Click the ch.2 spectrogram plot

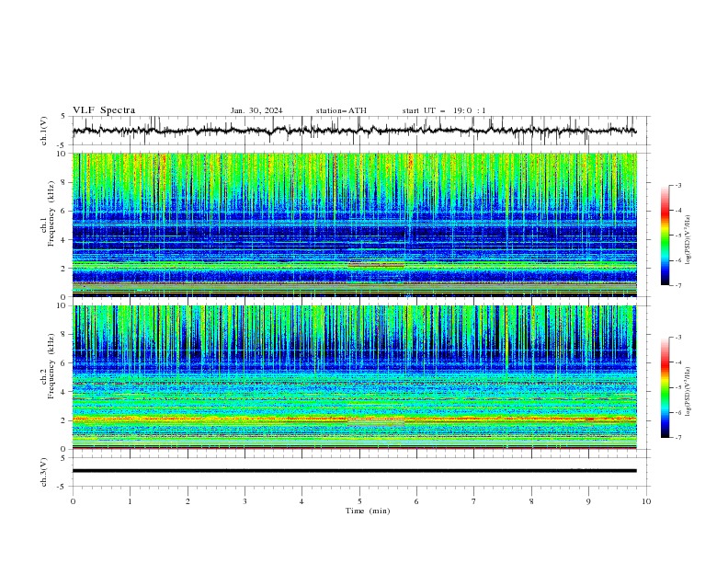[x=355, y=377]
